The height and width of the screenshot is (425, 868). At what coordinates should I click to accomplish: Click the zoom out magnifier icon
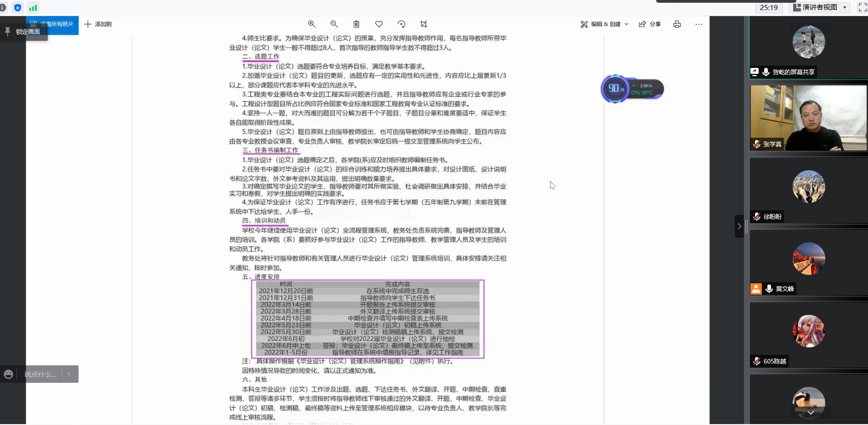pos(334,24)
